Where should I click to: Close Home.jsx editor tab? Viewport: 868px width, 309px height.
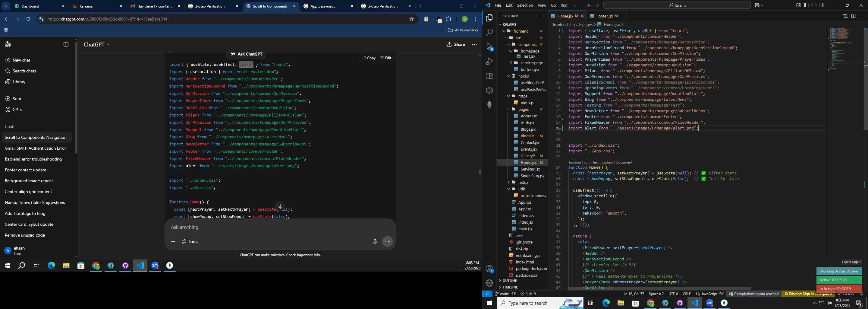pyautogui.click(x=582, y=16)
